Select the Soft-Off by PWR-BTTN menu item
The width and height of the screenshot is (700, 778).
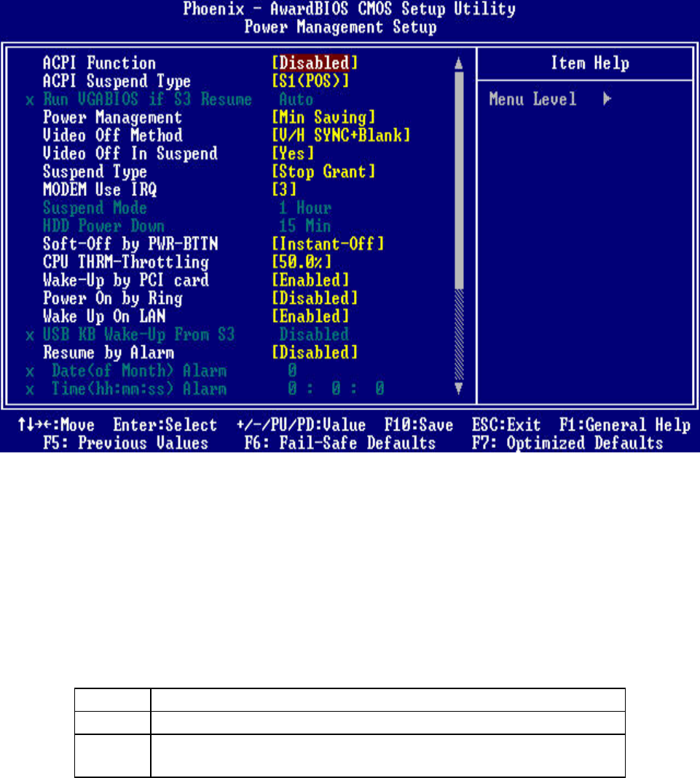point(130,243)
